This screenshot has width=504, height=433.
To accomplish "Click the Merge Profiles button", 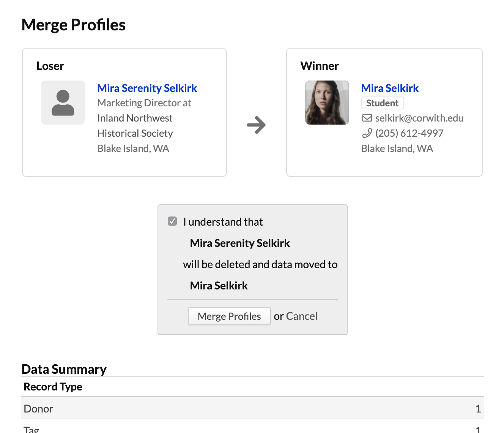I will pos(229,316).
